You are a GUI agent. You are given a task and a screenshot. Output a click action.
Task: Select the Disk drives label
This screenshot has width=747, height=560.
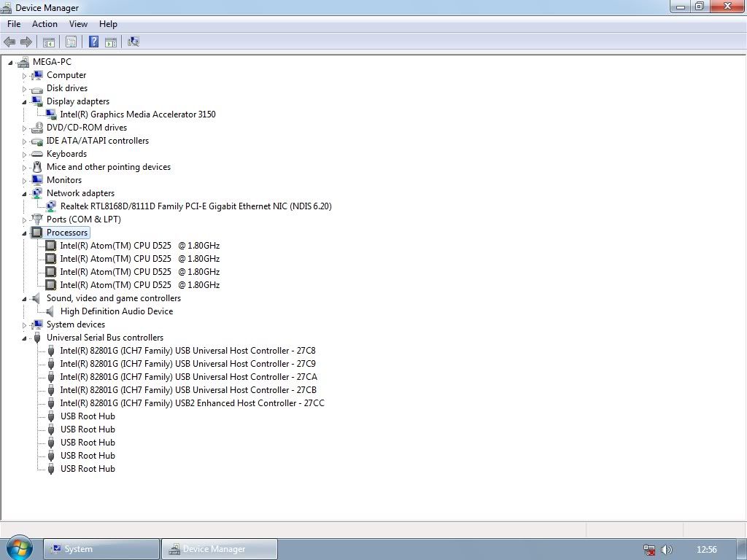click(x=67, y=88)
